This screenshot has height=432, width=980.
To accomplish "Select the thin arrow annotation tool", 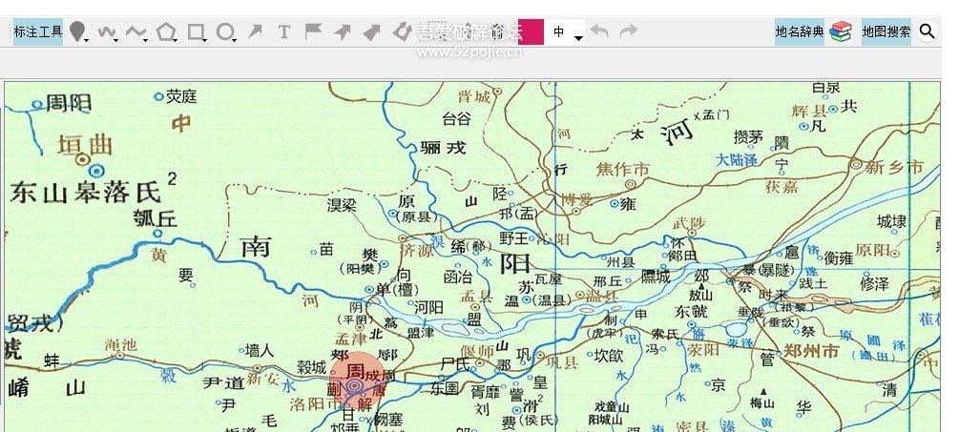I will 255,31.
